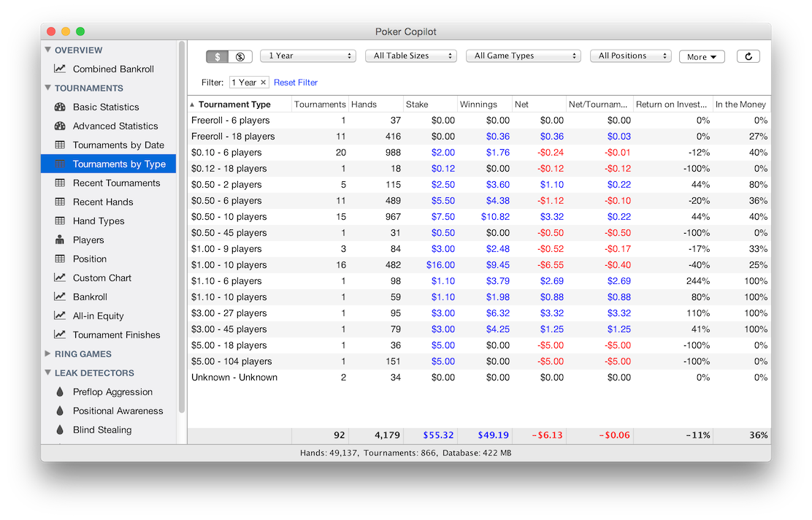
Task: Remove the 1 Year filter tag
Action: 263,83
